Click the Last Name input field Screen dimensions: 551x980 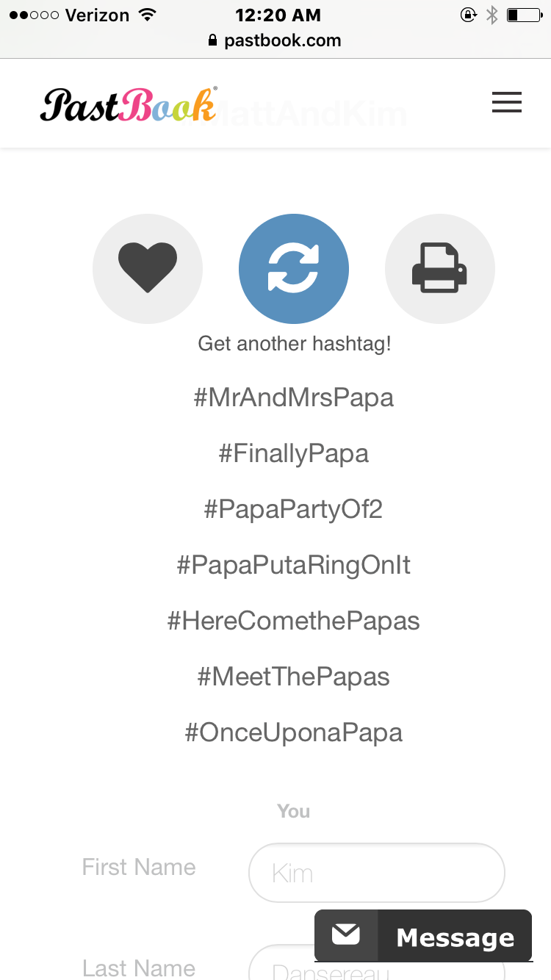coord(377,968)
